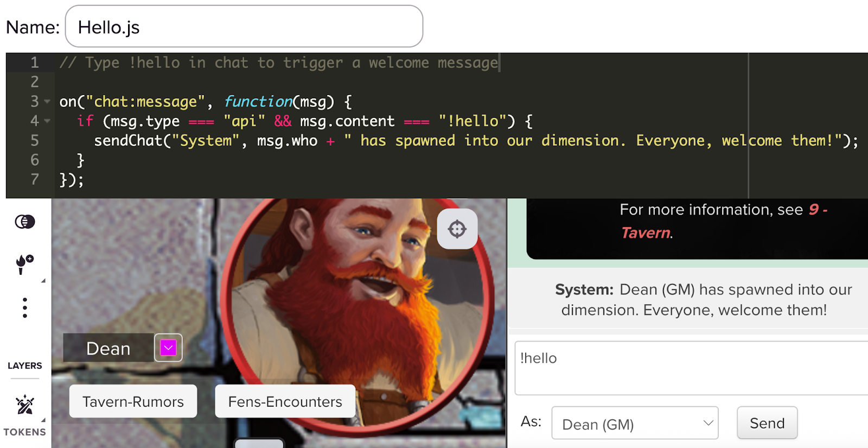Click the System welcome message in chat
Viewport: 868px width, 448px height.
[x=693, y=300]
